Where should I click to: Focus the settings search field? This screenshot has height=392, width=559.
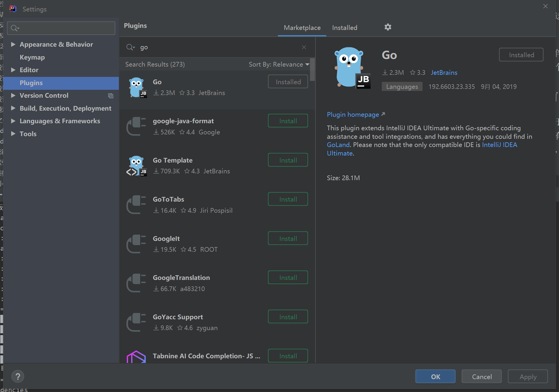pos(61,28)
